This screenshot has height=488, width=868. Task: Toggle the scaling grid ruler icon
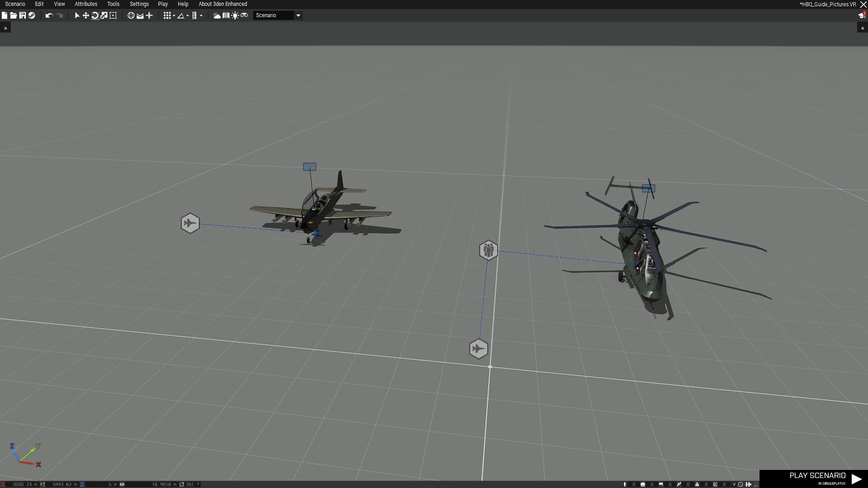pos(194,15)
